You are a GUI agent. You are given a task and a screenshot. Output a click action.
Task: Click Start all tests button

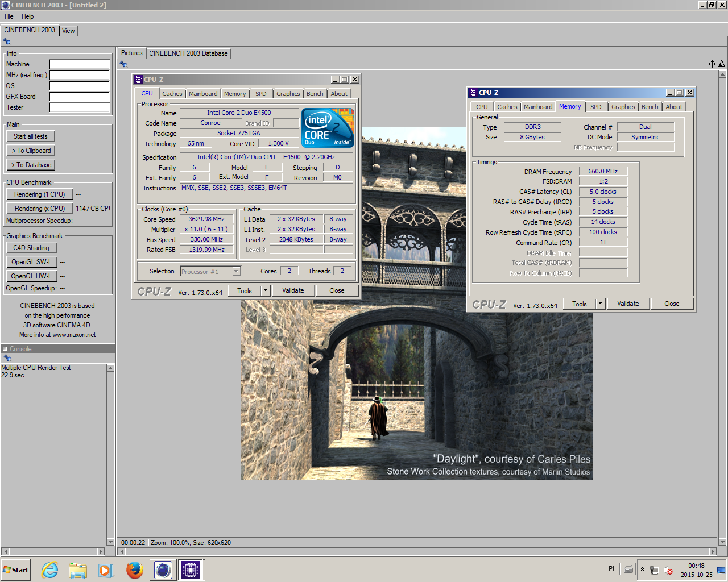point(31,136)
